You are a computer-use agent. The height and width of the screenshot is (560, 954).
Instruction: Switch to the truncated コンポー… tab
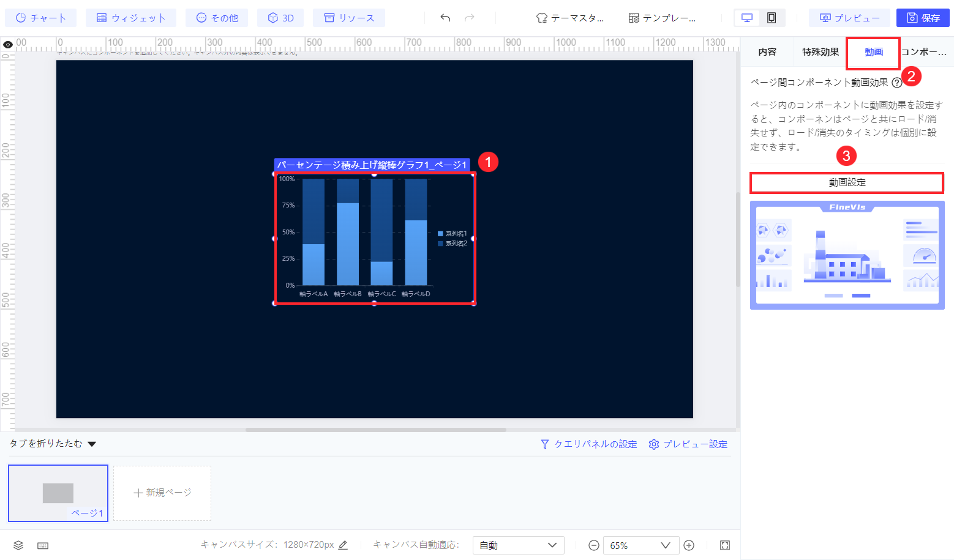[x=925, y=52]
